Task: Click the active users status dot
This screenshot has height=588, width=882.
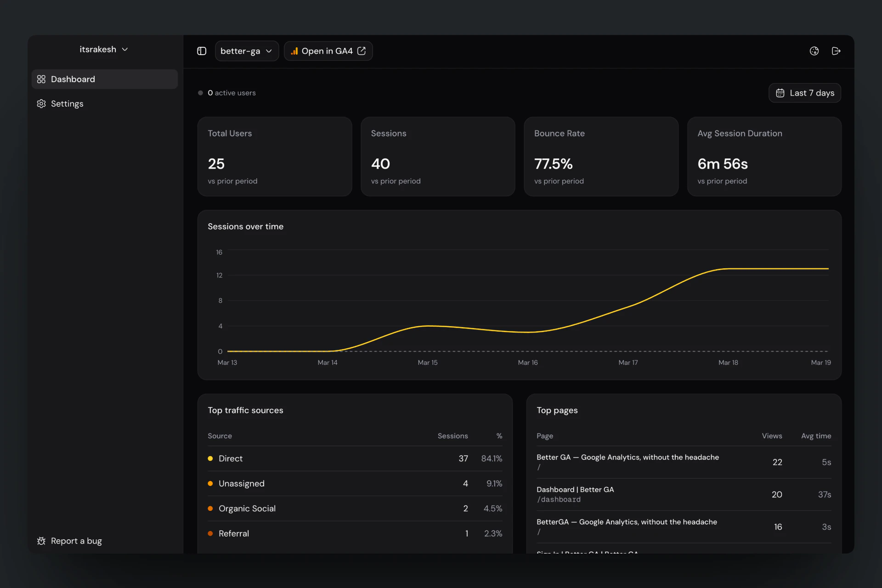Action: coord(200,93)
